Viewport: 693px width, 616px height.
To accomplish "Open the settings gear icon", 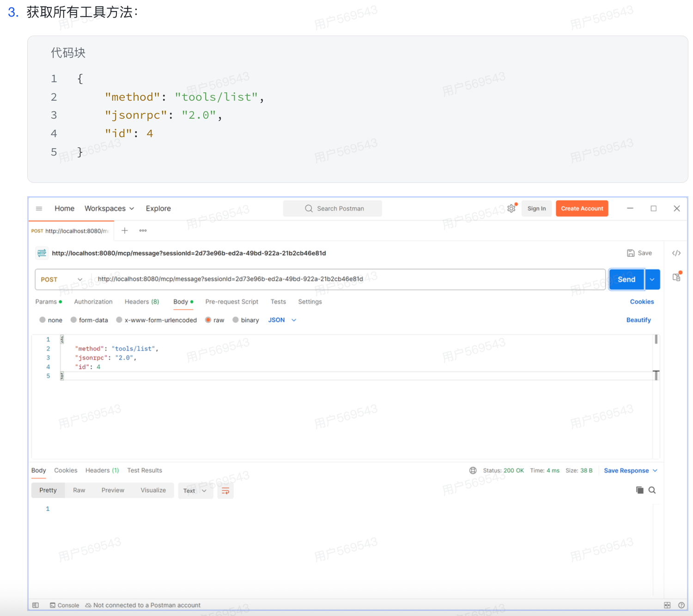I will [511, 209].
